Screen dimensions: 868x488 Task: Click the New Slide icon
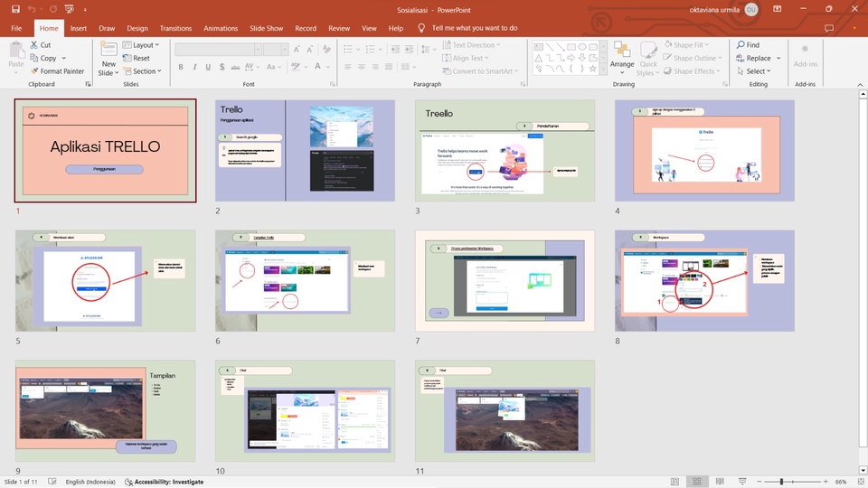pyautogui.click(x=108, y=50)
